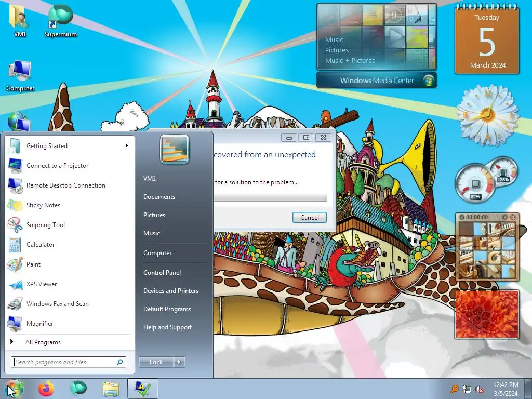Select the Computer desktop icon
Screen dimensions: 532x399
point(20,76)
